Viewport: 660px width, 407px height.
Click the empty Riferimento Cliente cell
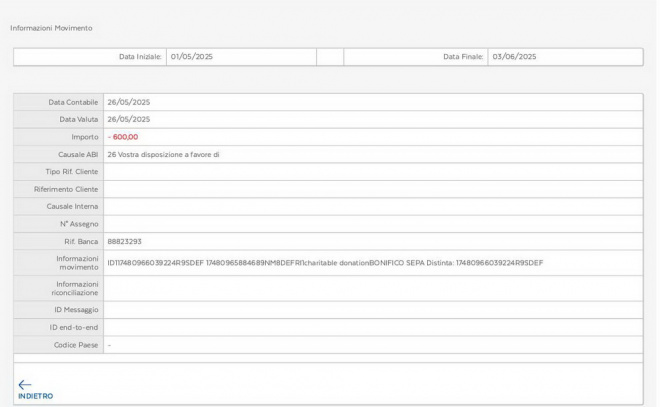[x=372, y=189]
